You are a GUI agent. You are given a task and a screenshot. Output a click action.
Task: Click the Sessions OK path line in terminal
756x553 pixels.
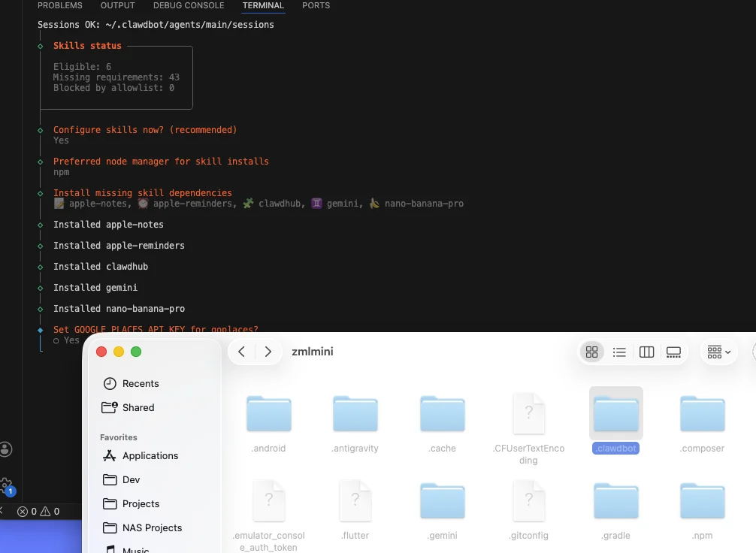point(156,25)
